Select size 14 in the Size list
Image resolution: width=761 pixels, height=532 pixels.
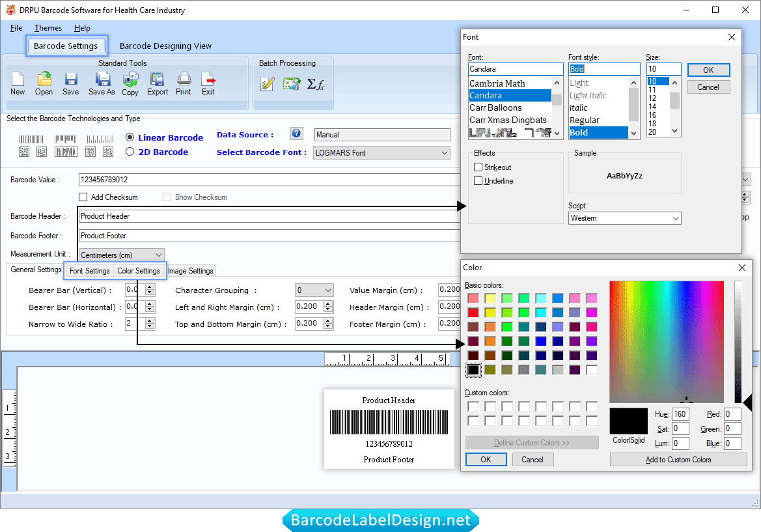tap(652, 107)
